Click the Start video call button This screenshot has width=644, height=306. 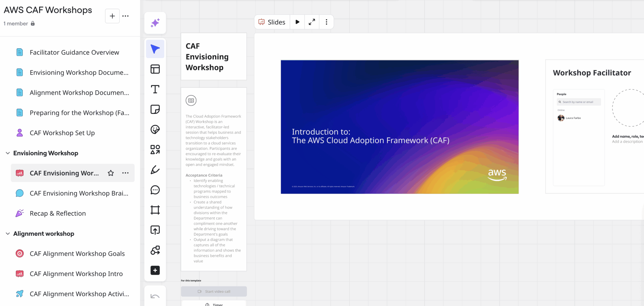coord(214,291)
